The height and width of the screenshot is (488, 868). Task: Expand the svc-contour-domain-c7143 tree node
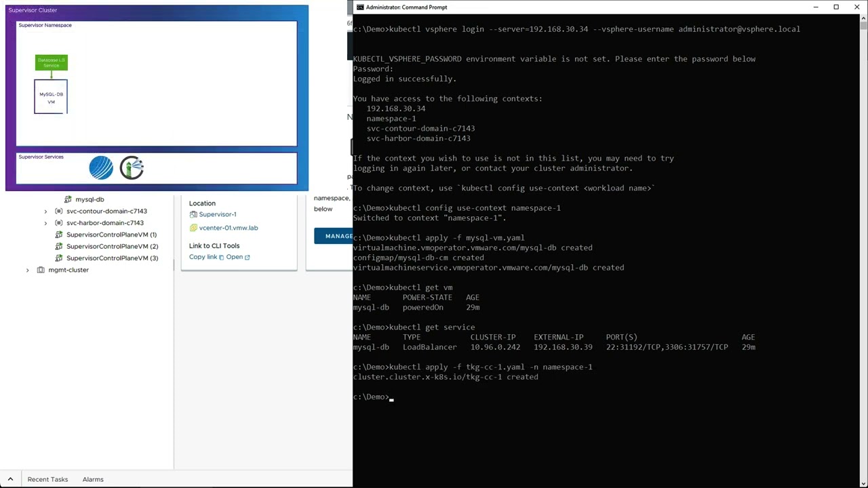(46, 211)
